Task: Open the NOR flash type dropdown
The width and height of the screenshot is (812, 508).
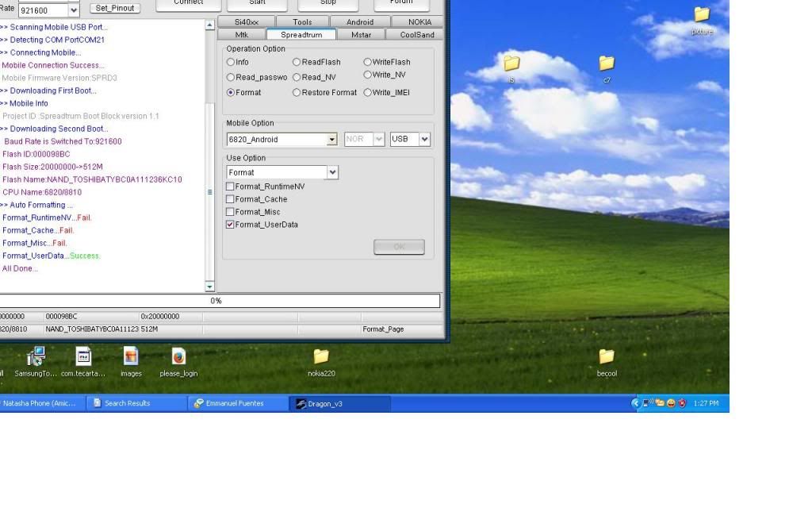Action: click(x=378, y=139)
